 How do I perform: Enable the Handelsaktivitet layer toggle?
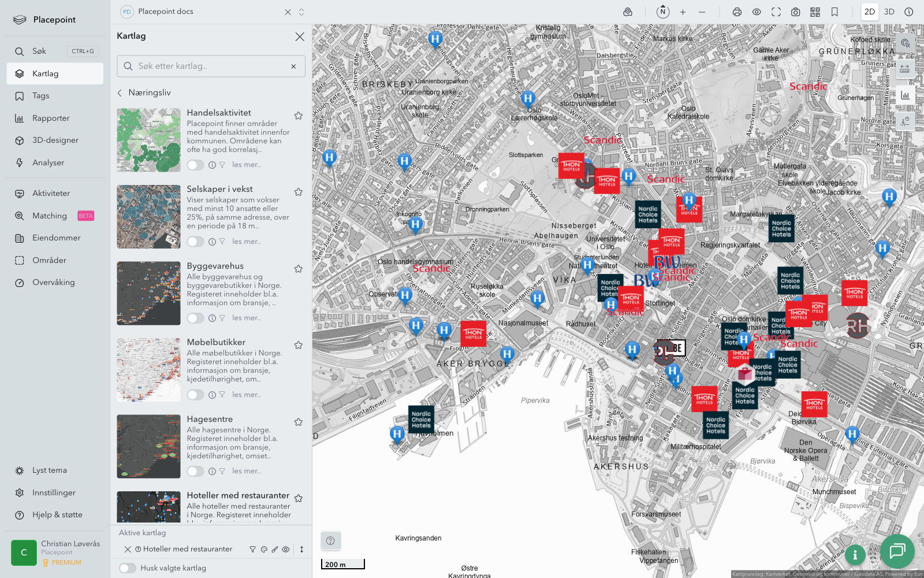click(195, 165)
